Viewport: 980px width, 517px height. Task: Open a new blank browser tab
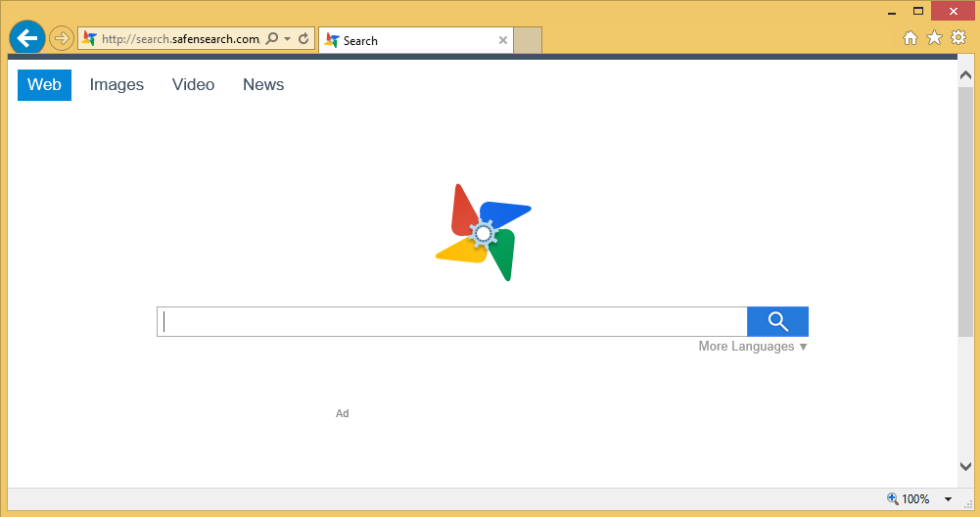pyautogui.click(x=528, y=40)
